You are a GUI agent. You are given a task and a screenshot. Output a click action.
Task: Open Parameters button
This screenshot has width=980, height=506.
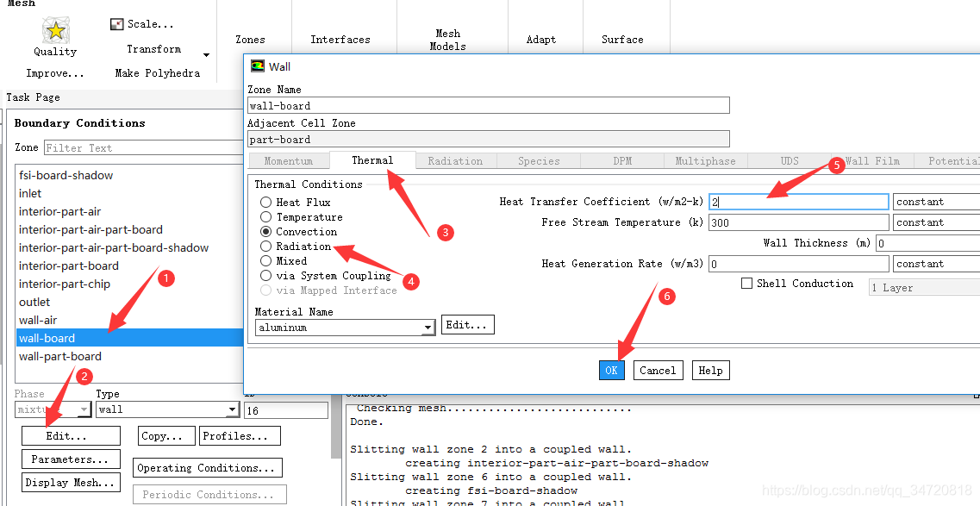71,459
